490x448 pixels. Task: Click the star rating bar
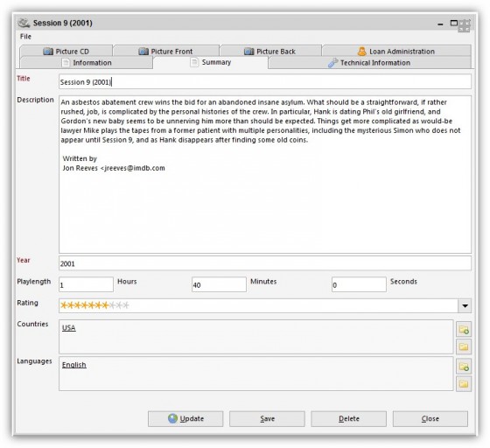click(x=94, y=305)
